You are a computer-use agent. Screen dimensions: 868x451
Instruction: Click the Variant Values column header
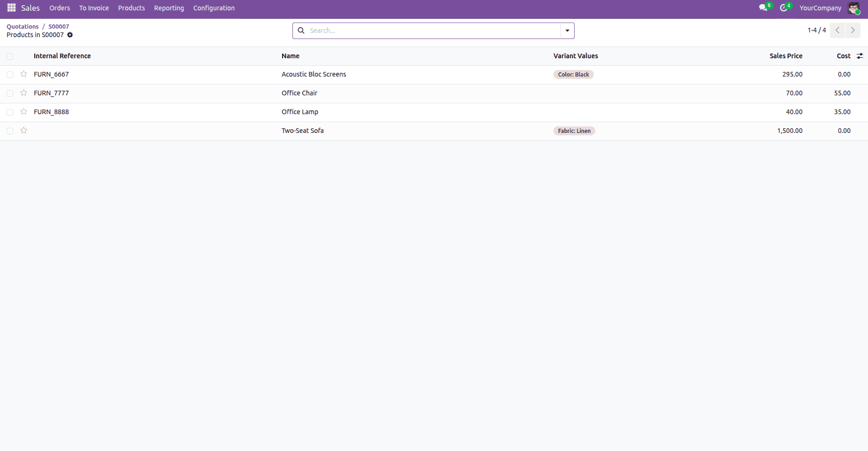(576, 56)
